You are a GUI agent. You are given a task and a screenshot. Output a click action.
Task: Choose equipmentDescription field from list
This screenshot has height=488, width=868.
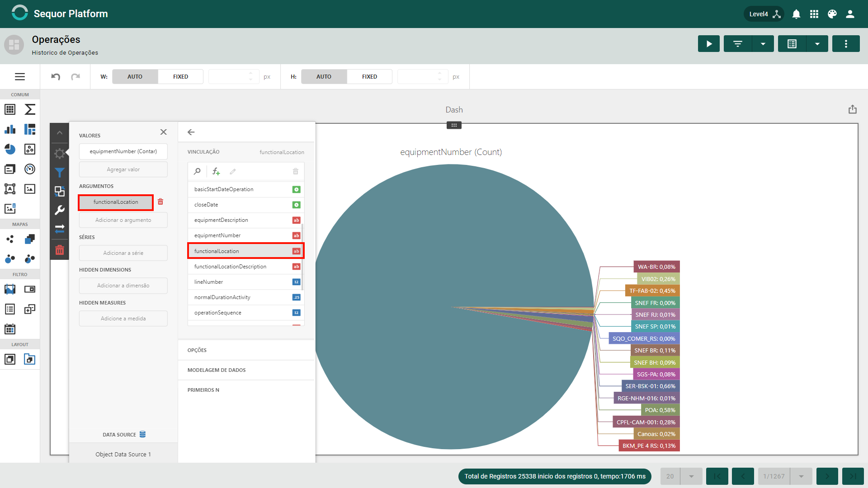[x=246, y=220]
